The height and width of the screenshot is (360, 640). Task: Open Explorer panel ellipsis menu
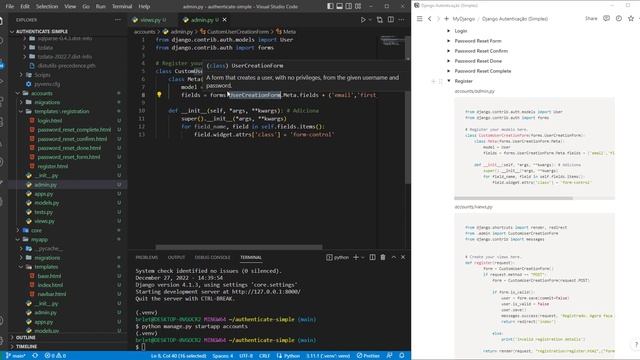(118, 20)
